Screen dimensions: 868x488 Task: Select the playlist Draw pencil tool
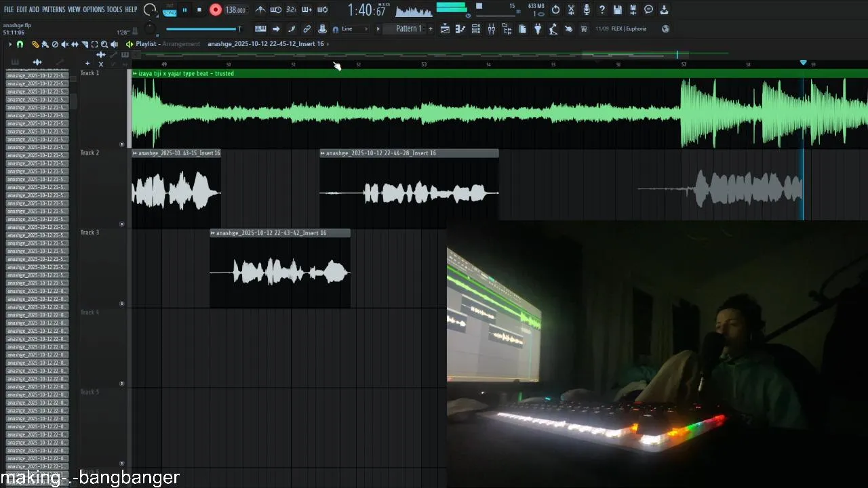point(35,44)
